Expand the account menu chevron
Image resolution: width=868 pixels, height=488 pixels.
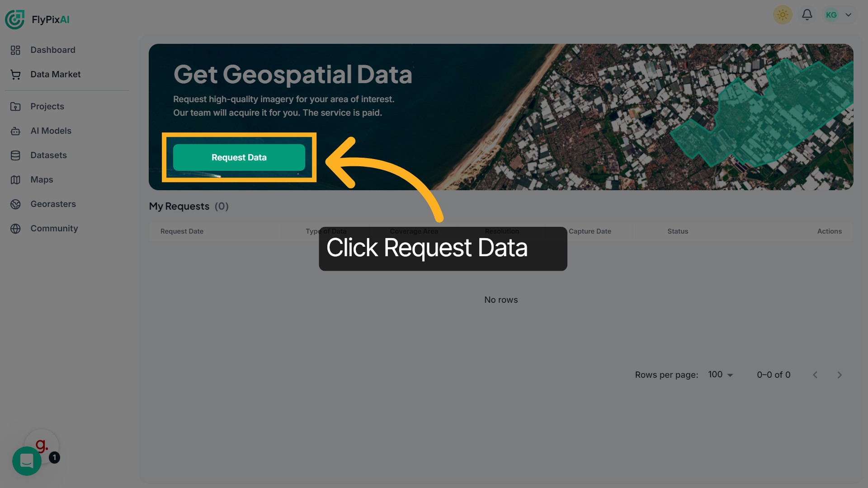[849, 15]
